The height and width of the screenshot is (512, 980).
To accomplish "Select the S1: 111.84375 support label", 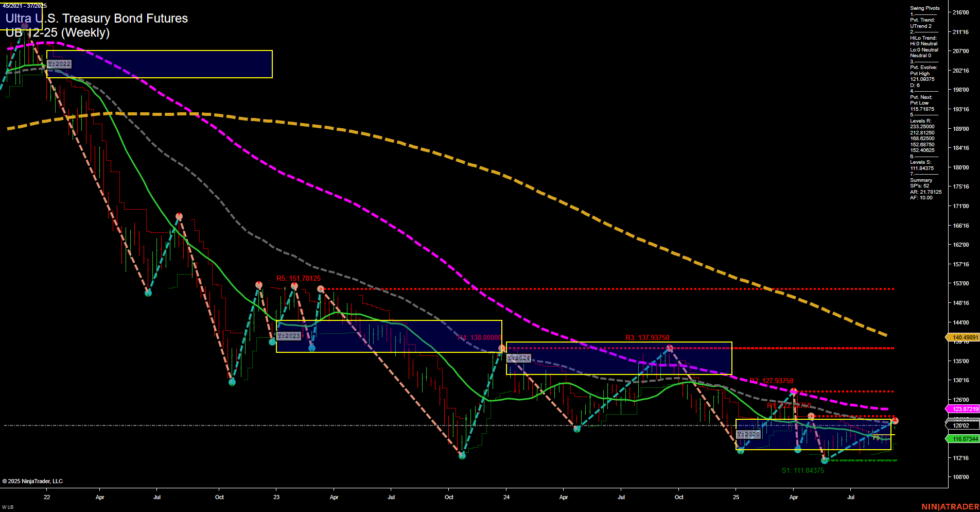I will coord(803,470).
